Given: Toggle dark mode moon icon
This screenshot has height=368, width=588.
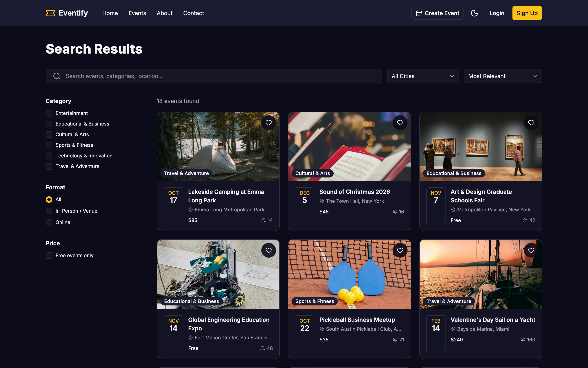Looking at the screenshot, I should point(474,13).
